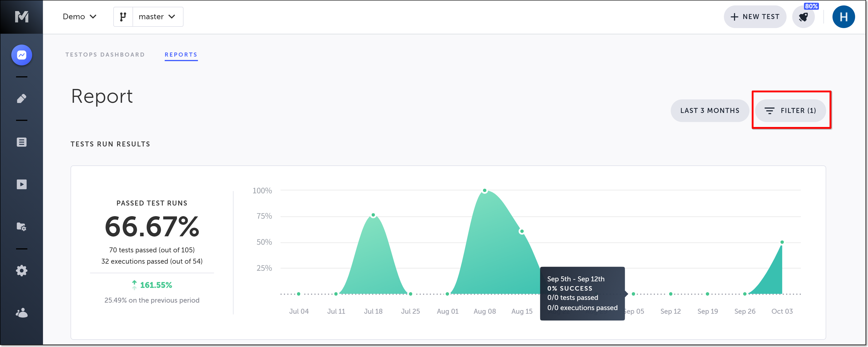Image resolution: width=868 pixels, height=347 pixels.
Task: Open the master branch dropdown
Action: (x=157, y=17)
